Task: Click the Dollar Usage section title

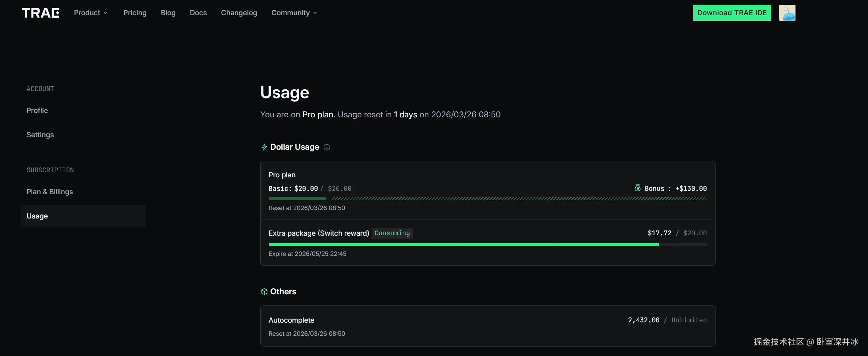Action: pos(295,147)
